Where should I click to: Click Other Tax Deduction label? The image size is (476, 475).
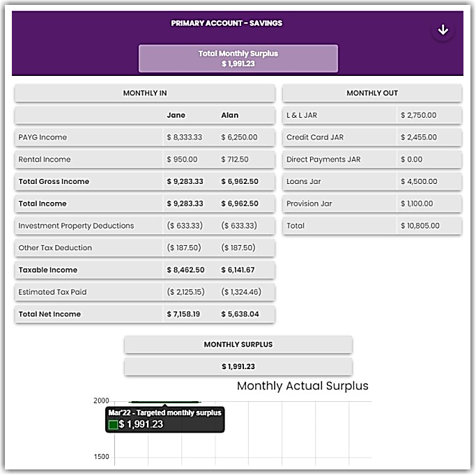[55, 248]
